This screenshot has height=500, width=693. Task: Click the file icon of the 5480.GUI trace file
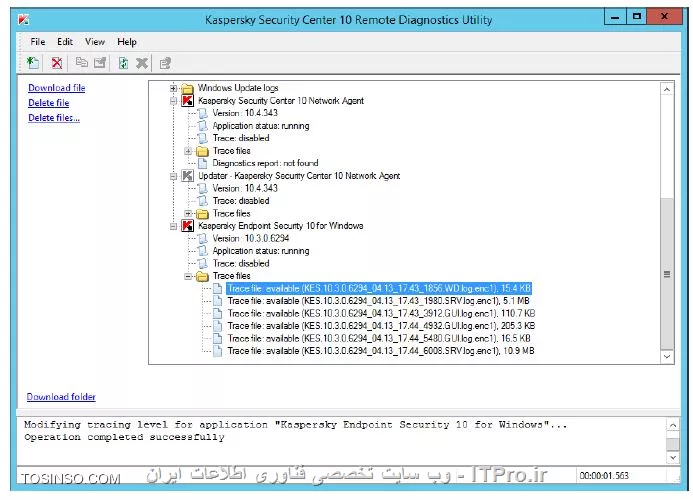tap(217, 339)
